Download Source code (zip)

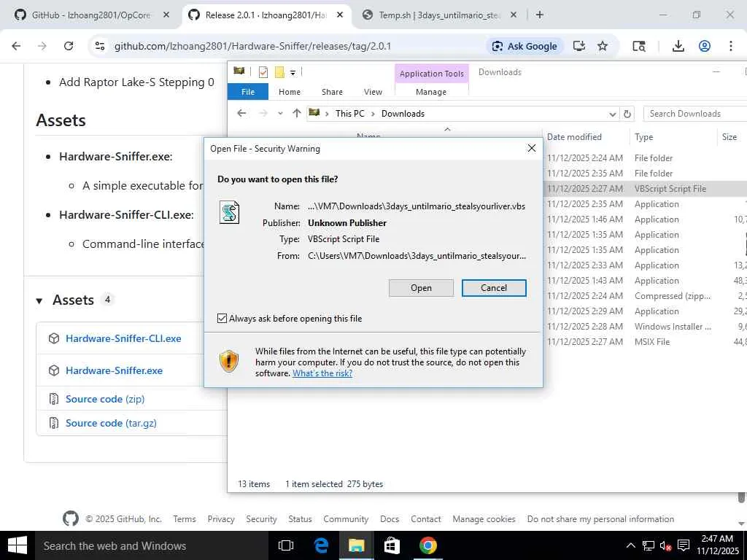105,399
